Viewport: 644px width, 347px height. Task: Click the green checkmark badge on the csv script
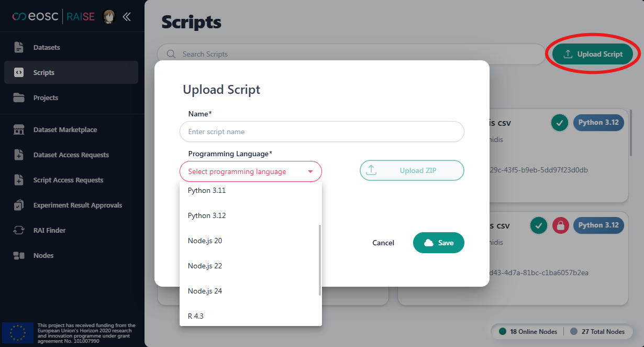point(559,122)
